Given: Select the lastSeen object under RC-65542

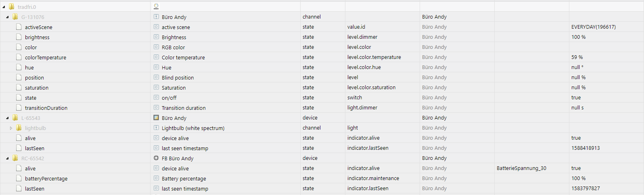Looking at the screenshot, I should pyautogui.click(x=35, y=189).
